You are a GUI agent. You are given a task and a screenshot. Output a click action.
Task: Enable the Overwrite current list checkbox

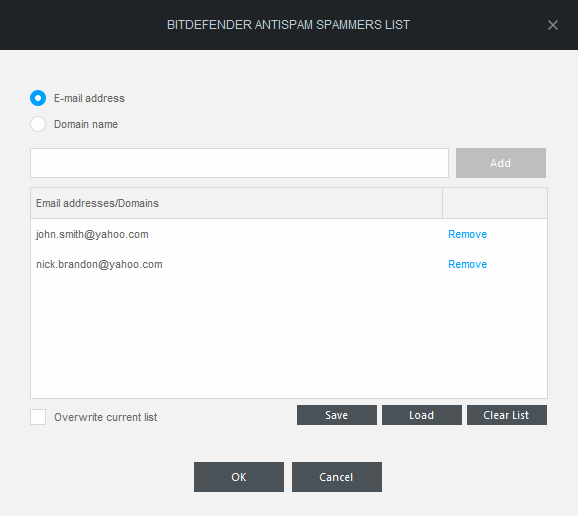coord(38,417)
